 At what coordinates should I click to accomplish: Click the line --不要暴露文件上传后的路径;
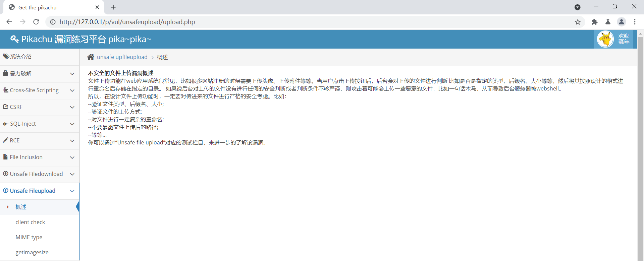click(123, 127)
